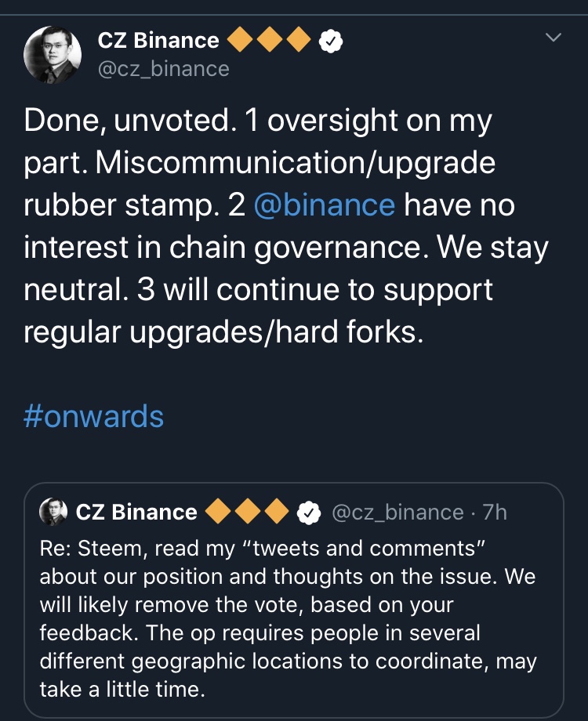Click the verified badge in the quoted tweet
The image size is (588, 721).
point(310,513)
